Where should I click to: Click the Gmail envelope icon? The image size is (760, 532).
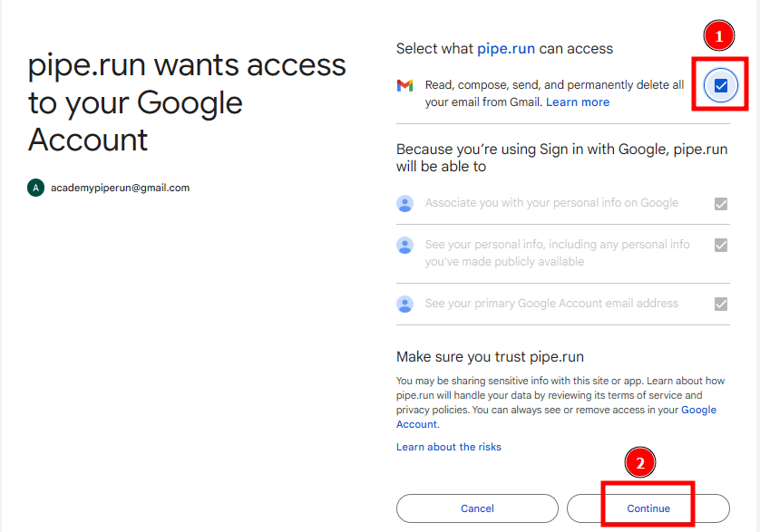(404, 85)
